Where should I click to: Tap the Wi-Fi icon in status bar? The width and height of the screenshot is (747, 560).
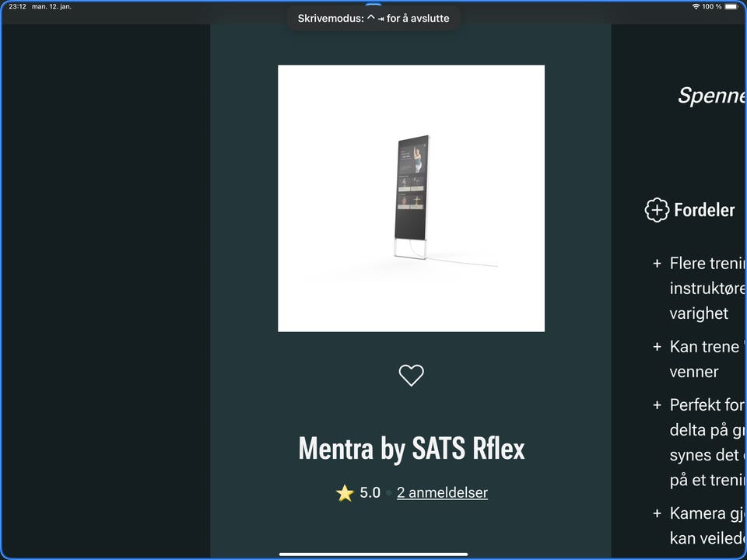click(x=696, y=7)
